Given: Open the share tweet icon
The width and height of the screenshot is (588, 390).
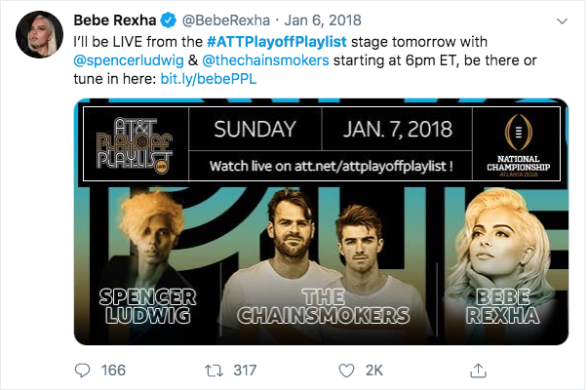Looking at the screenshot, I should tap(478, 370).
